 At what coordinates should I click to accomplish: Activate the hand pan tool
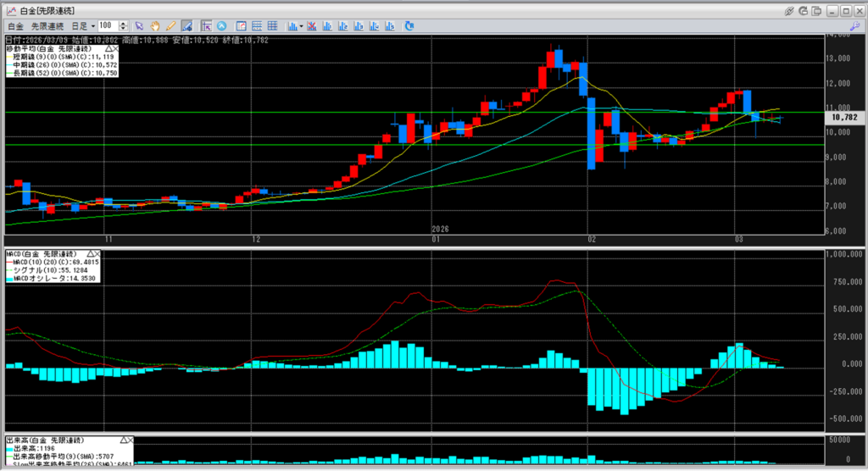tap(155, 26)
